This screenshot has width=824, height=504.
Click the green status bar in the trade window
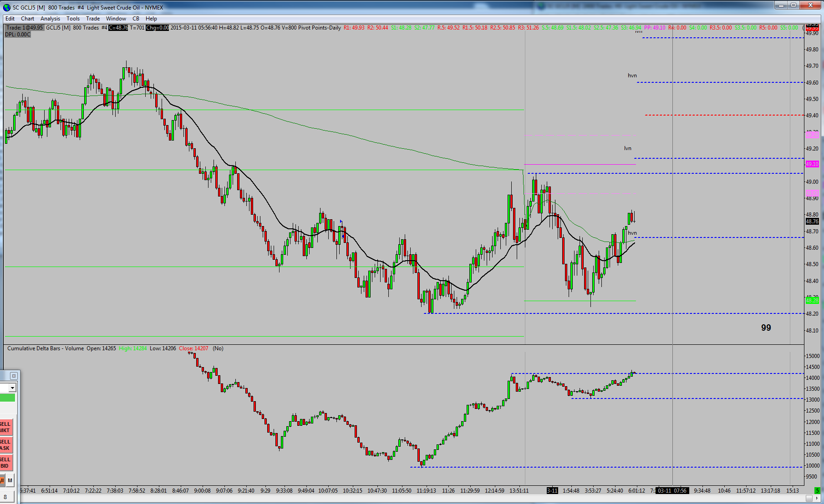(7, 398)
